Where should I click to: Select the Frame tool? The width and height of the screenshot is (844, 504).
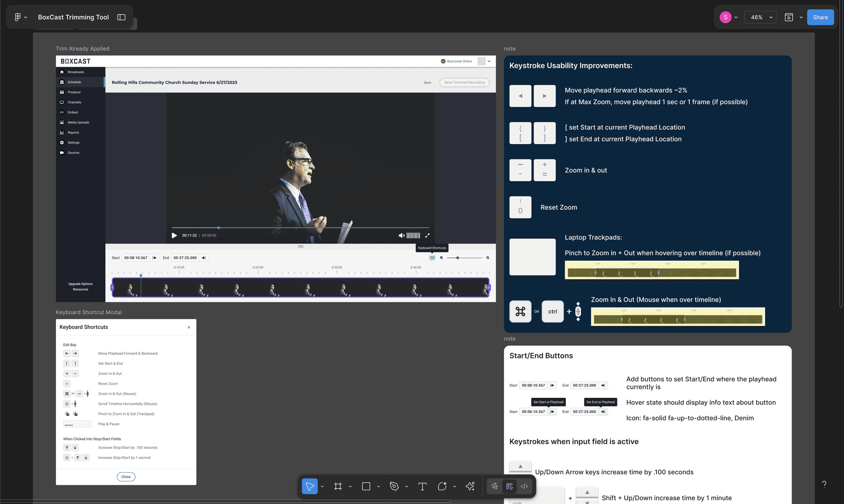338,486
